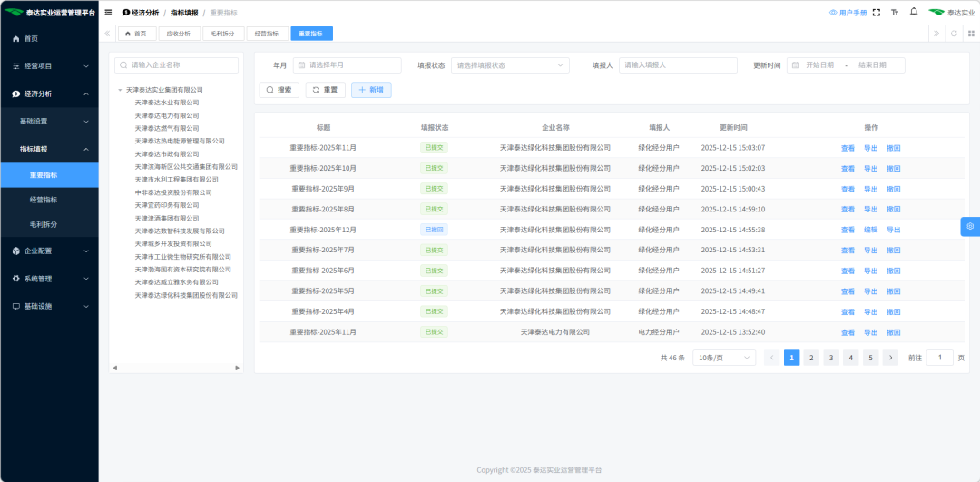Switch to the 应收分析 tab
The height and width of the screenshot is (482, 980).
pos(179,34)
